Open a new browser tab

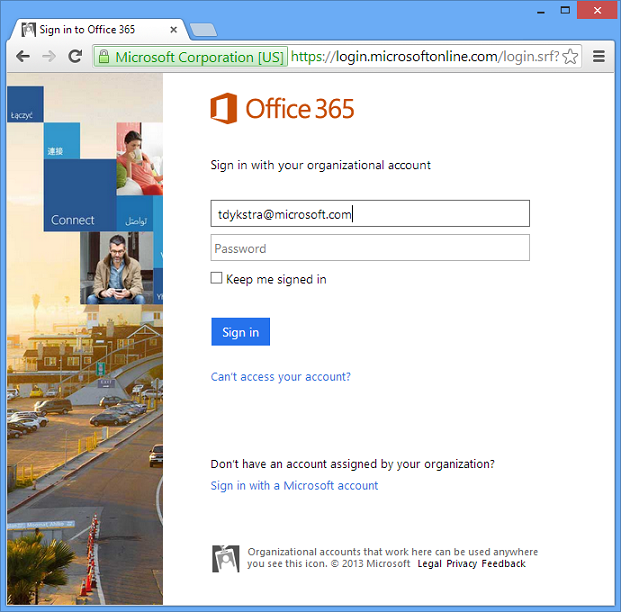pos(203,30)
